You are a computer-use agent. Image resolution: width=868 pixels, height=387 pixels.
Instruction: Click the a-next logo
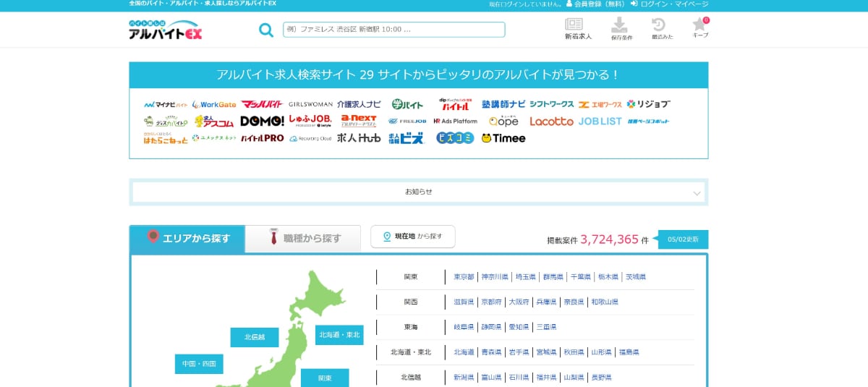pyautogui.click(x=359, y=121)
